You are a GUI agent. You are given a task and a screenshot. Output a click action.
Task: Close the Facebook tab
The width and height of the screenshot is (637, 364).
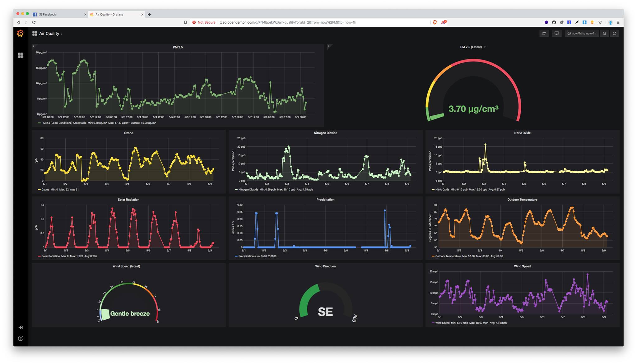[x=85, y=14]
